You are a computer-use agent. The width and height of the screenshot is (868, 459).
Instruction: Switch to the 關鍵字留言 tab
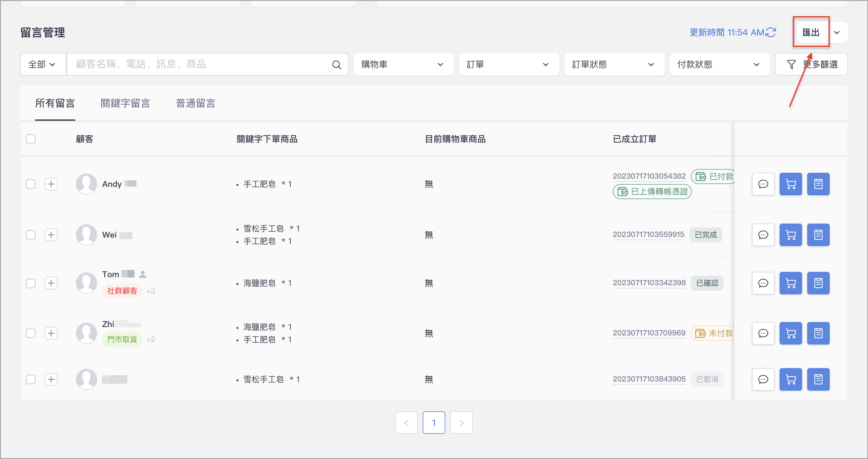tap(125, 103)
